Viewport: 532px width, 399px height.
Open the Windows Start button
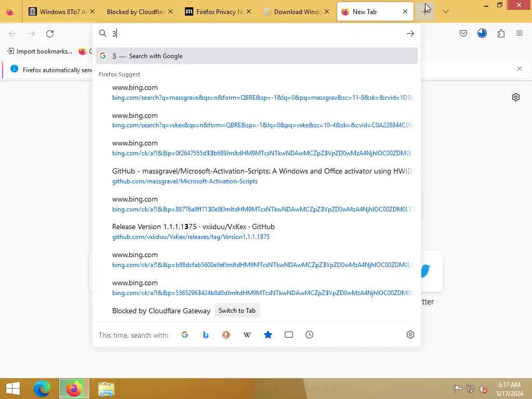pyautogui.click(x=13, y=389)
